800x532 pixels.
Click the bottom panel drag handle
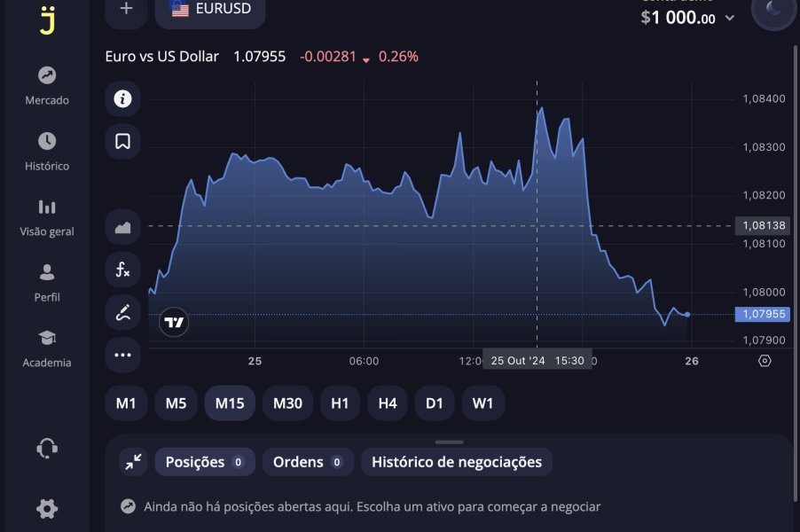click(450, 442)
